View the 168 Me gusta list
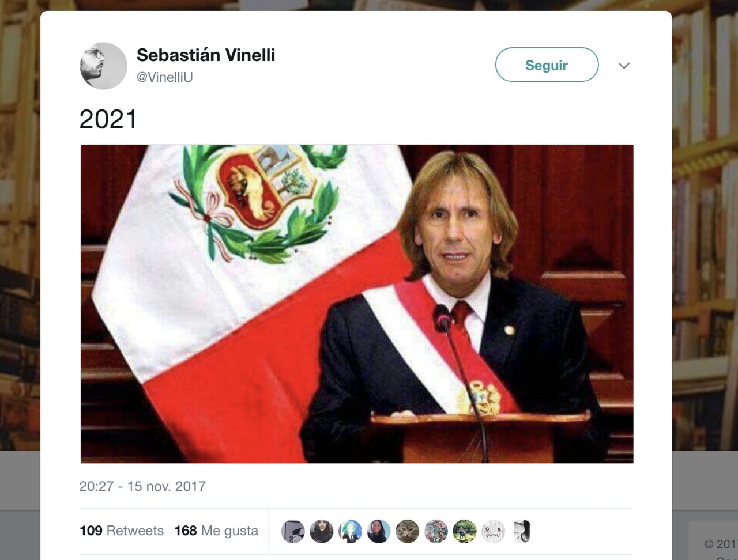This screenshot has height=560, width=738. [x=216, y=531]
